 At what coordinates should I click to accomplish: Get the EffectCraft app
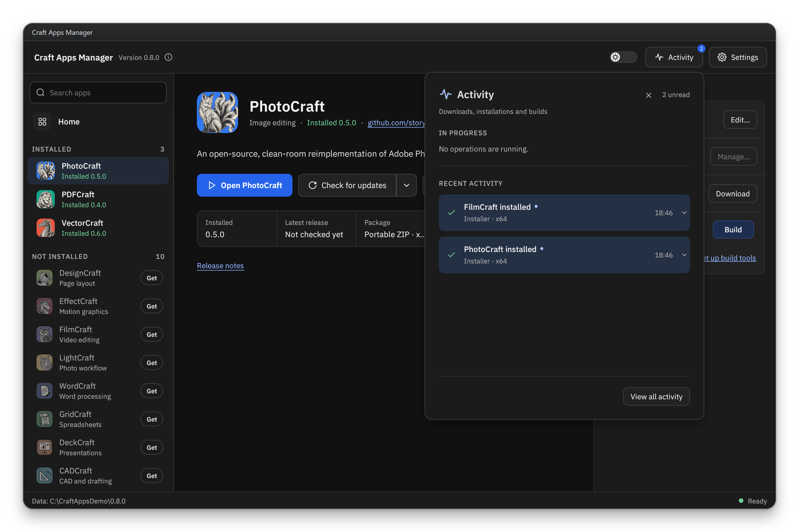coord(152,306)
